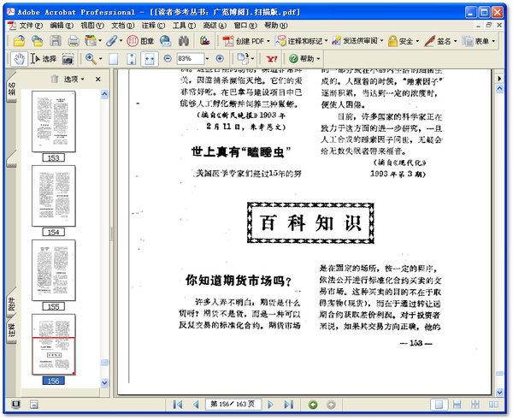This screenshot has width=513, height=420.
Task: Click the page number field 第 156/163 页
Action: tap(233, 405)
